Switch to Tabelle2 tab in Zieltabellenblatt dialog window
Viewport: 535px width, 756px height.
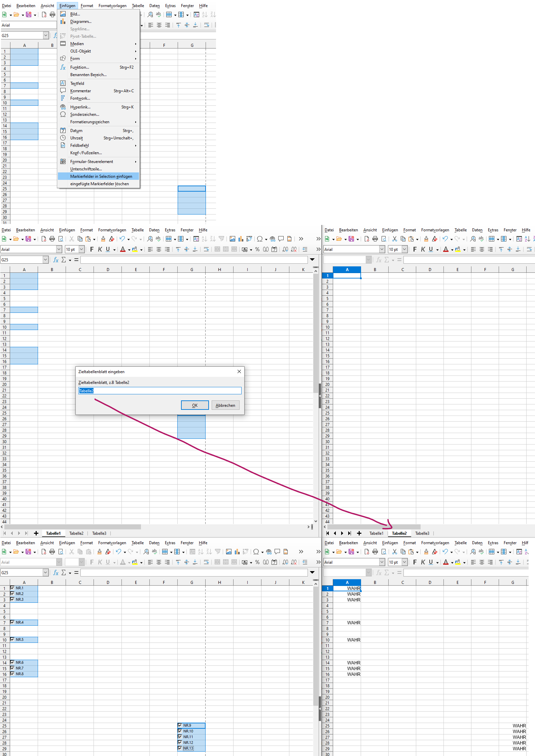tap(76, 533)
